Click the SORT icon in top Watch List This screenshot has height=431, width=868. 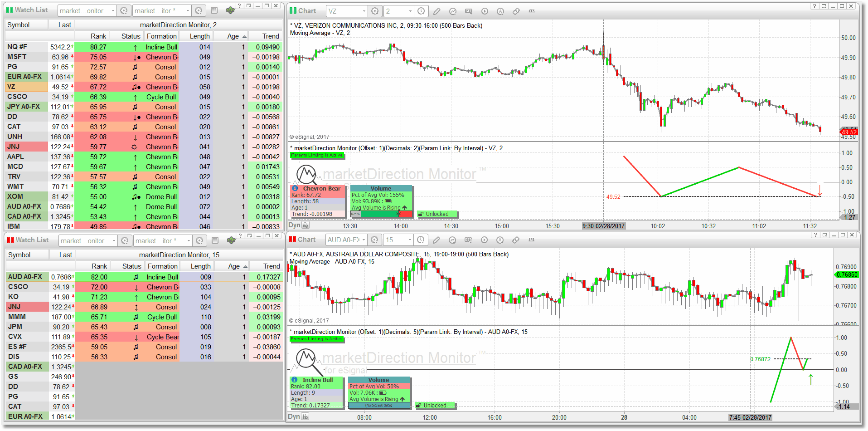coord(230,10)
